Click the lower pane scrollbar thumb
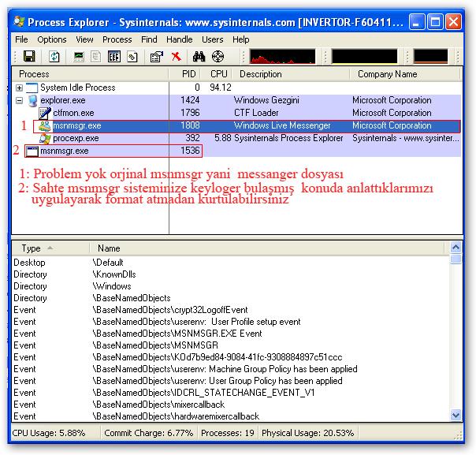The image size is (476, 455). (x=456, y=259)
